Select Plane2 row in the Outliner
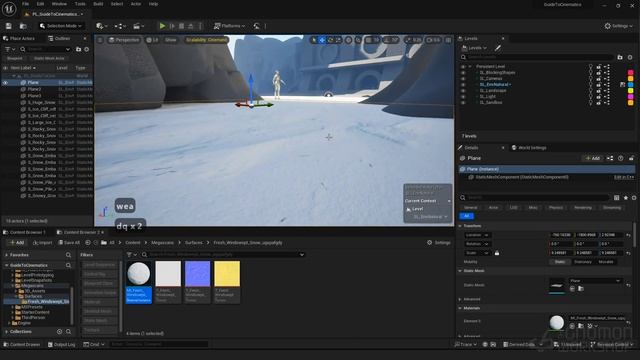This screenshot has width=640, height=360. [x=47, y=89]
